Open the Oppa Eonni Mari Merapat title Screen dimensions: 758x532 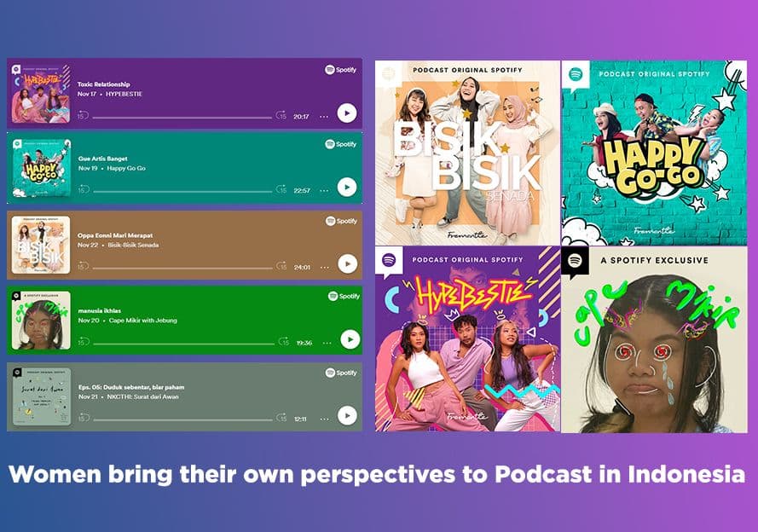tap(115, 235)
